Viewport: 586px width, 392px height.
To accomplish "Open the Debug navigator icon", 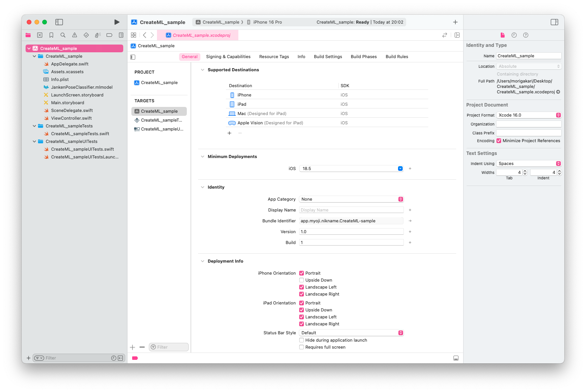I will (x=98, y=35).
